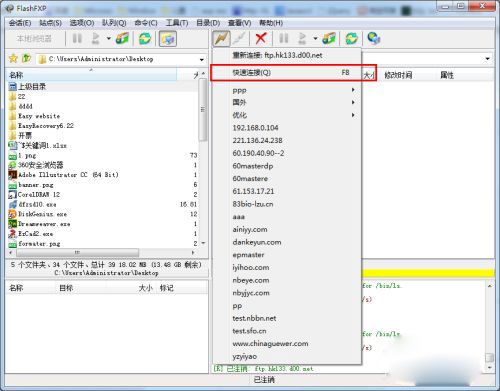The width and height of the screenshot is (500, 391).
Task: Click the remote refresh green arrows icon
Action: pos(351,39)
